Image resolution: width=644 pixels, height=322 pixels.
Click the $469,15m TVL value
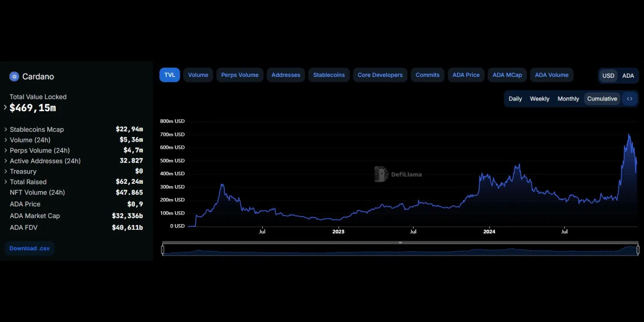[x=33, y=108]
